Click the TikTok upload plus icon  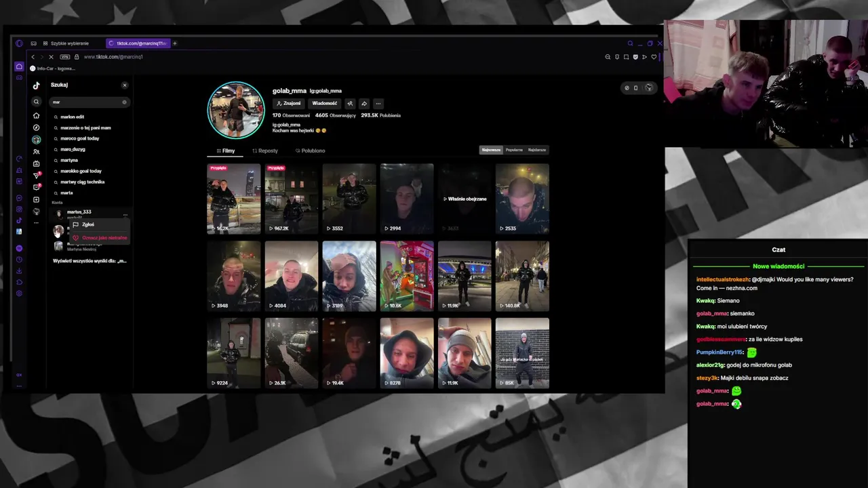pos(37,200)
